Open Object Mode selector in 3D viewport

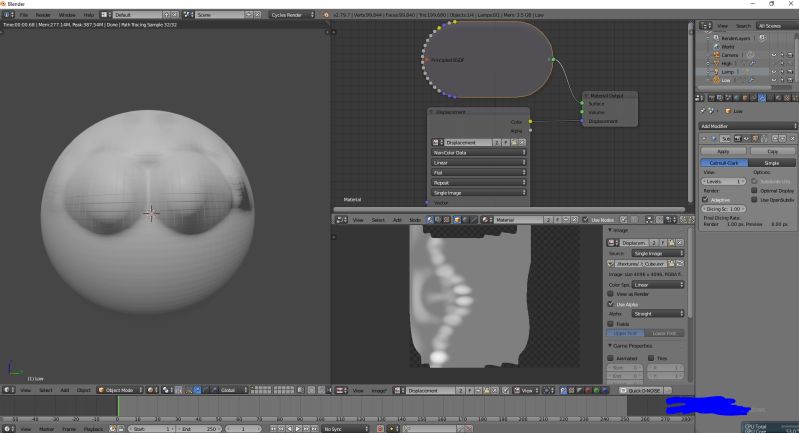pos(120,390)
